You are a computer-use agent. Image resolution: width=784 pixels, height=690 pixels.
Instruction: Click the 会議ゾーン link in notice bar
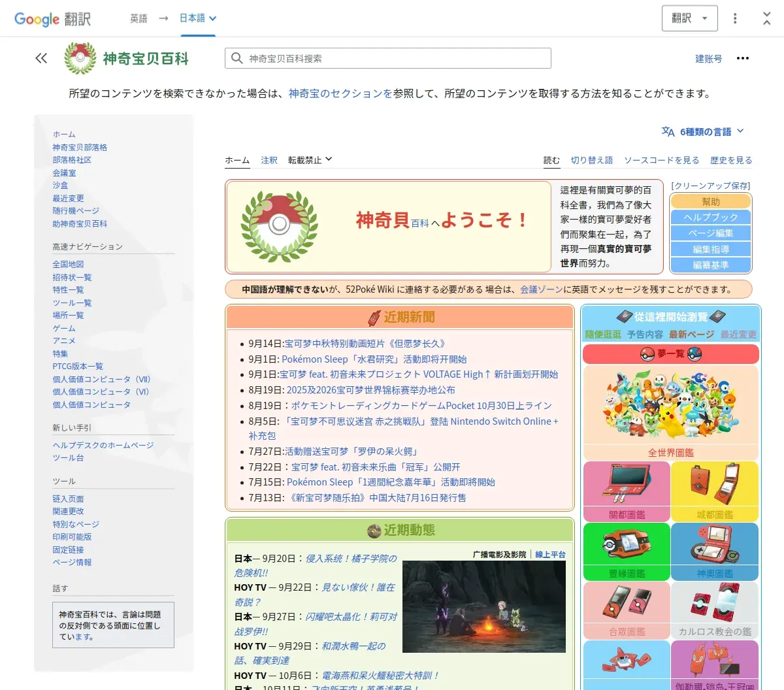point(542,289)
